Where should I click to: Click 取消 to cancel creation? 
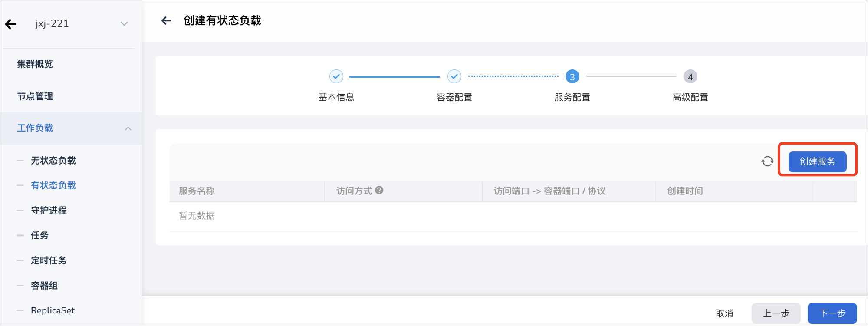tap(724, 313)
